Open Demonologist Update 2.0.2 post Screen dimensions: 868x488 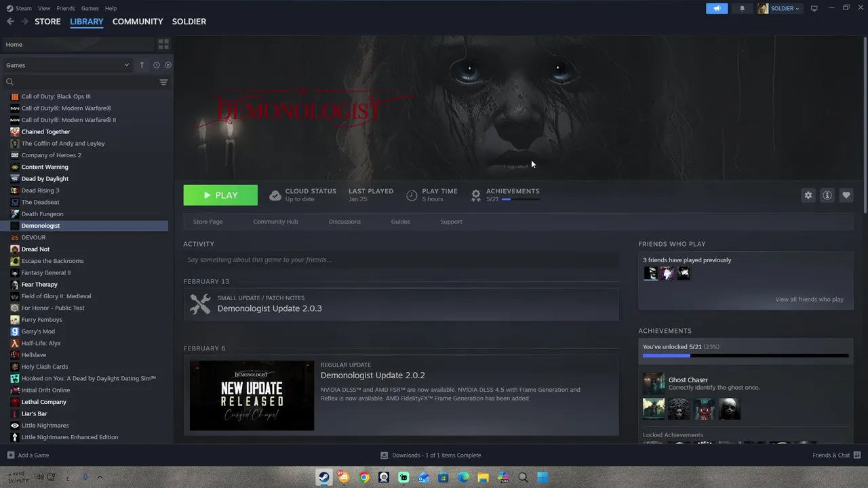coord(372,375)
